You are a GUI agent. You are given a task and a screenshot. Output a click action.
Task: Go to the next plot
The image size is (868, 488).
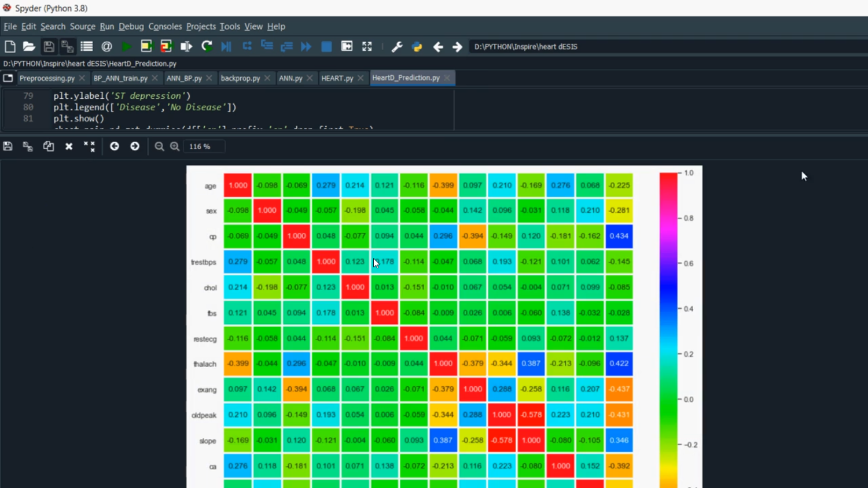tap(134, 146)
